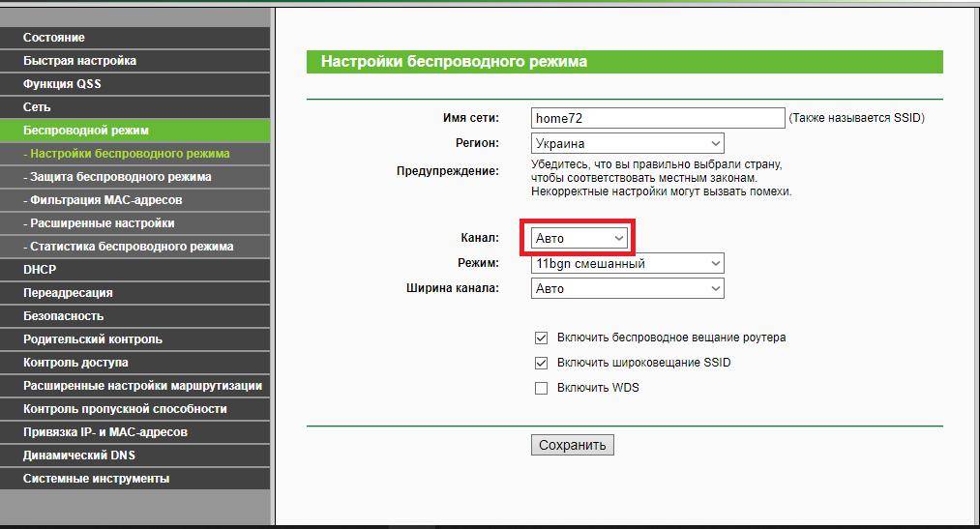Screen dimensions: 980x529
Task: Enable the WDS checkbox
Action: click(x=542, y=388)
